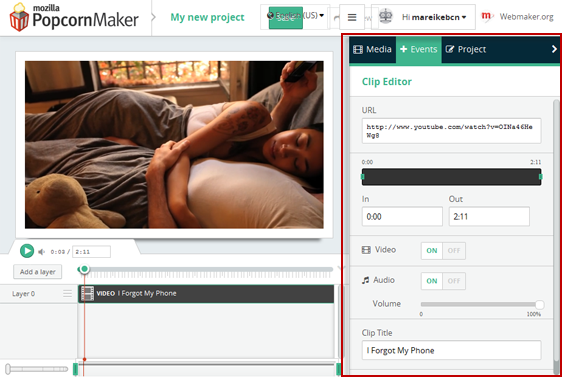Play the video with the green play button
562x377 pixels.
[27, 251]
